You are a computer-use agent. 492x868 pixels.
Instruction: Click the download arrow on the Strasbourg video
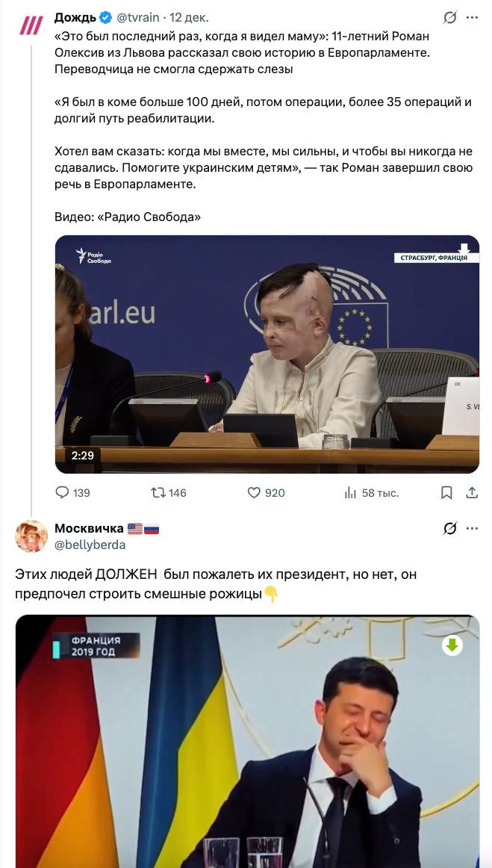tap(464, 249)
